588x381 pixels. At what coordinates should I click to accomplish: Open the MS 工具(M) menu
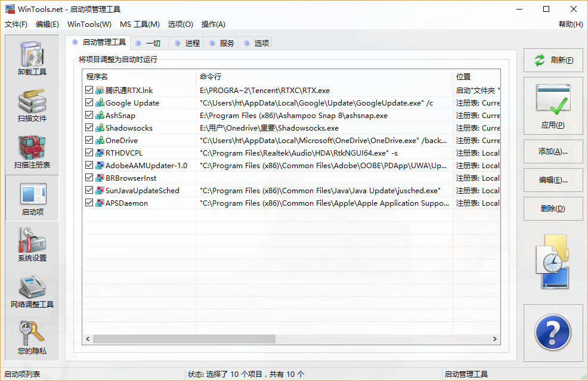[140, 24]
